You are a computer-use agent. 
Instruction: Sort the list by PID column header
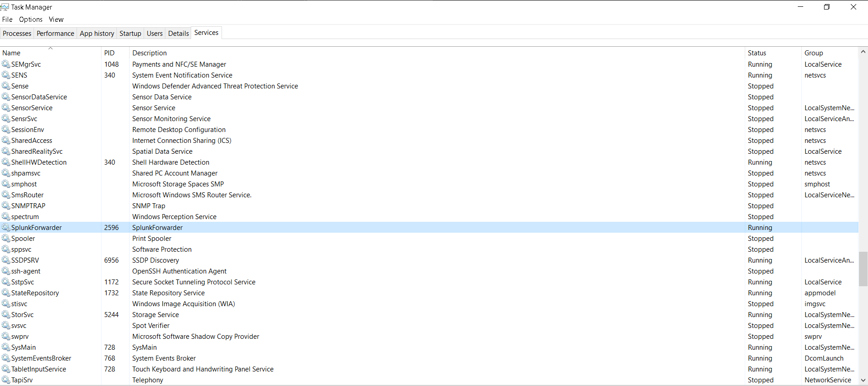[109, 53]
